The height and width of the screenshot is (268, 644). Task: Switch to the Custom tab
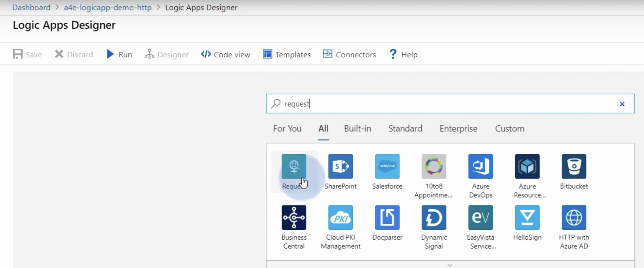(509, 128)
